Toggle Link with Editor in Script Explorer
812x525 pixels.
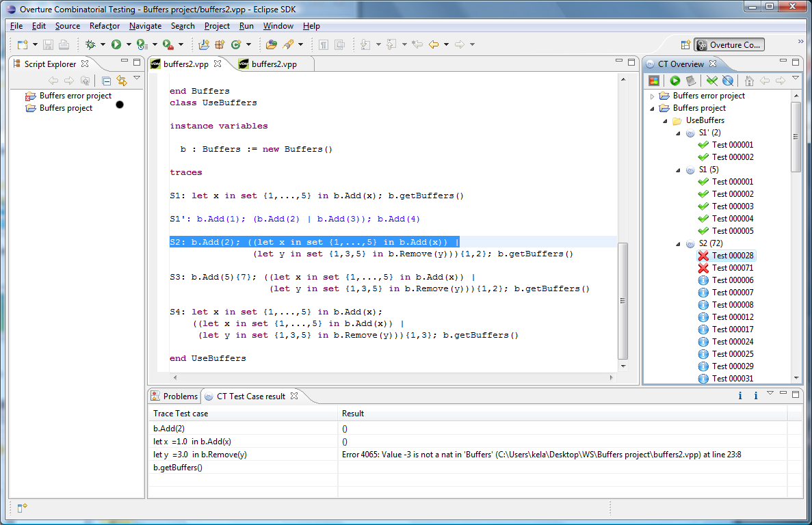(122, 81)
